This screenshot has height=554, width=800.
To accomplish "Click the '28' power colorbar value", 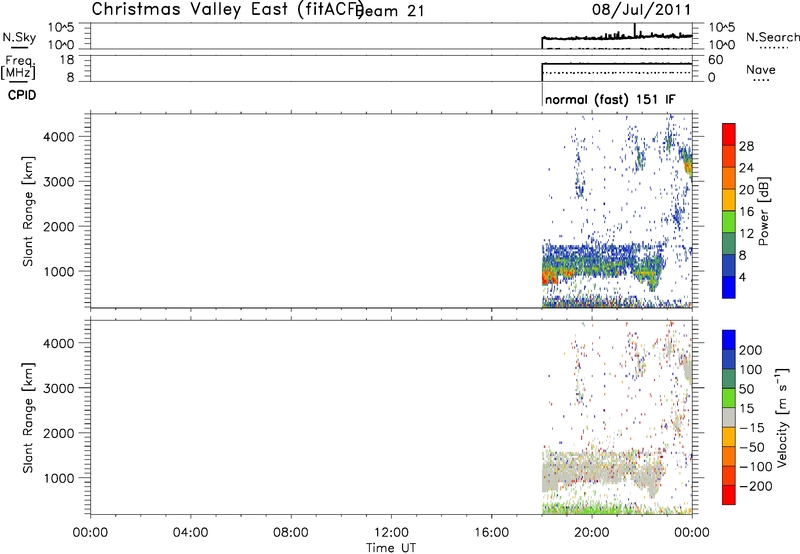I will [746, 146].
